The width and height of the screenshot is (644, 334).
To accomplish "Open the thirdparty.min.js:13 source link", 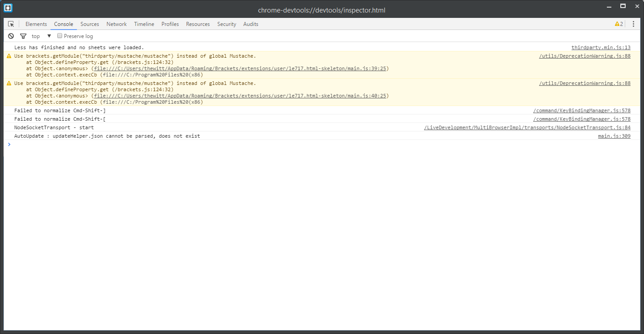I will (602, 47).
